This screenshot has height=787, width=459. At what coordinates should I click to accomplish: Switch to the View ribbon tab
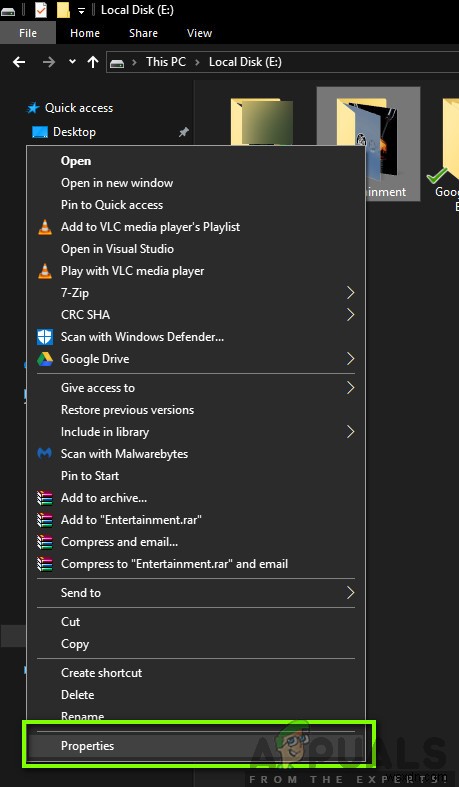(199, 33)
